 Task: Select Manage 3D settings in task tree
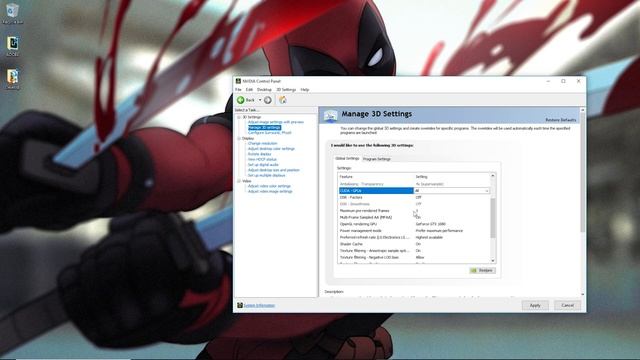[x=264, y=127]
